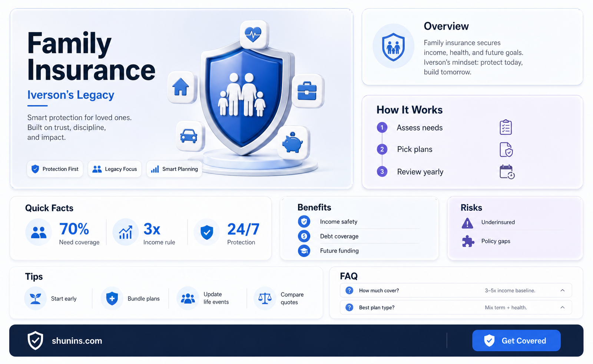Click the Pick plans step label
Image resolution: width=593 pixels, height=364 pixels.
(x=415, y=149)
